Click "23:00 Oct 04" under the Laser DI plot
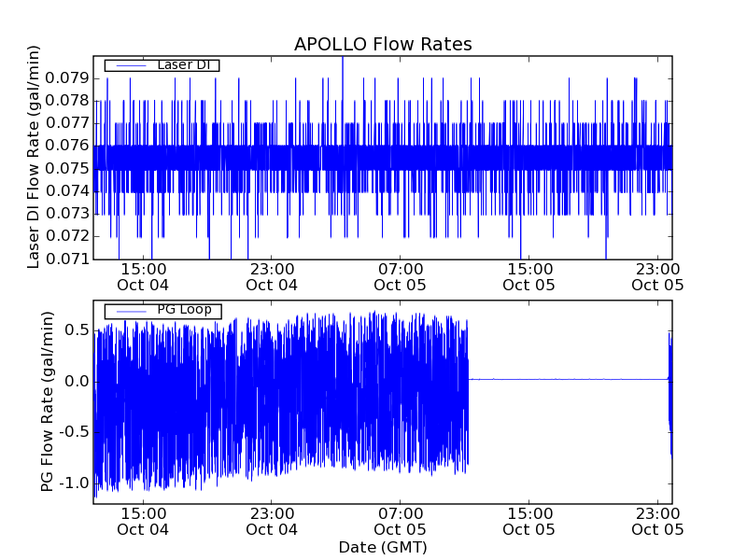This screenshot has height=560, width=747. click(x=272, y=277)
